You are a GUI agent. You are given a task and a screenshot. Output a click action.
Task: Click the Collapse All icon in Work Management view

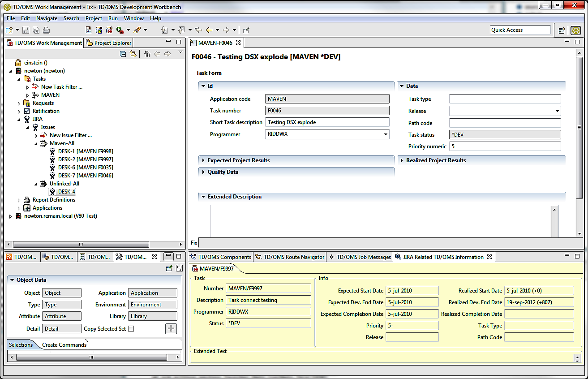click(x=123, y=53)
